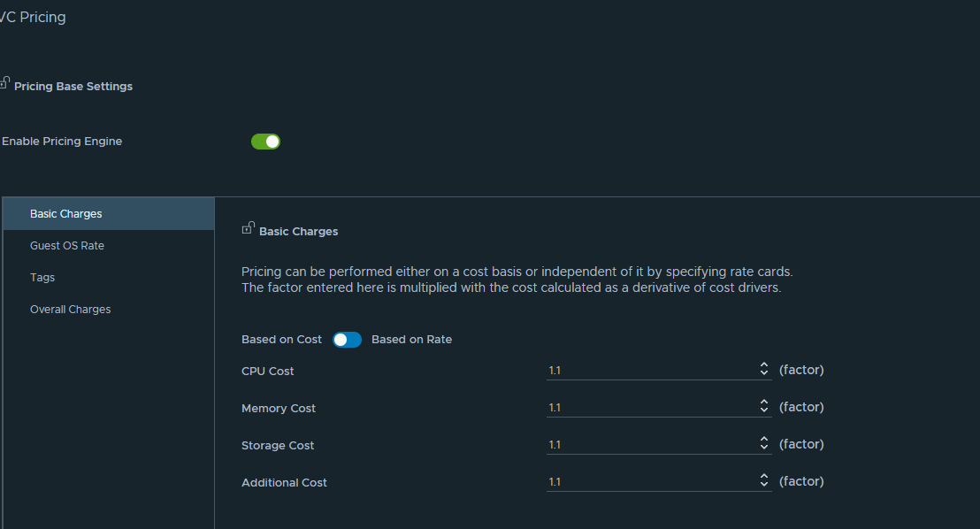
Task: Decrease CPU Cost with the down arrow
Action: pos(764,374)
